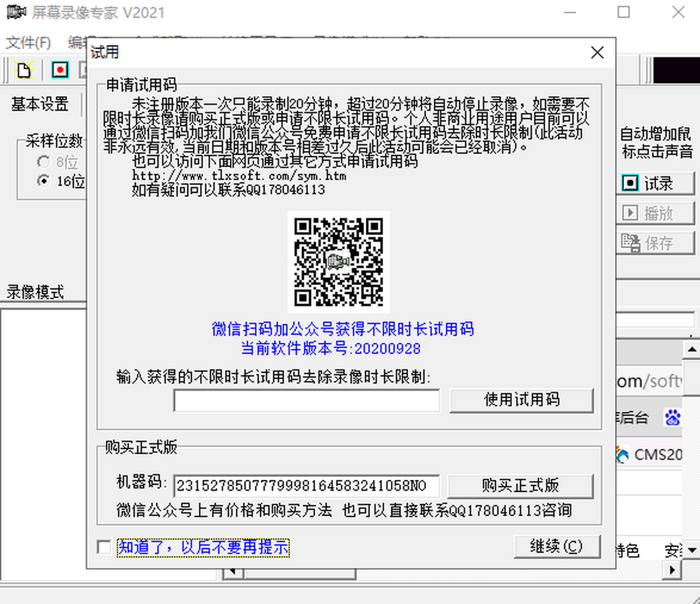Click the screen recorder app title icon
Viewport: 700px width, 604px height.
[x=16, y=12]
